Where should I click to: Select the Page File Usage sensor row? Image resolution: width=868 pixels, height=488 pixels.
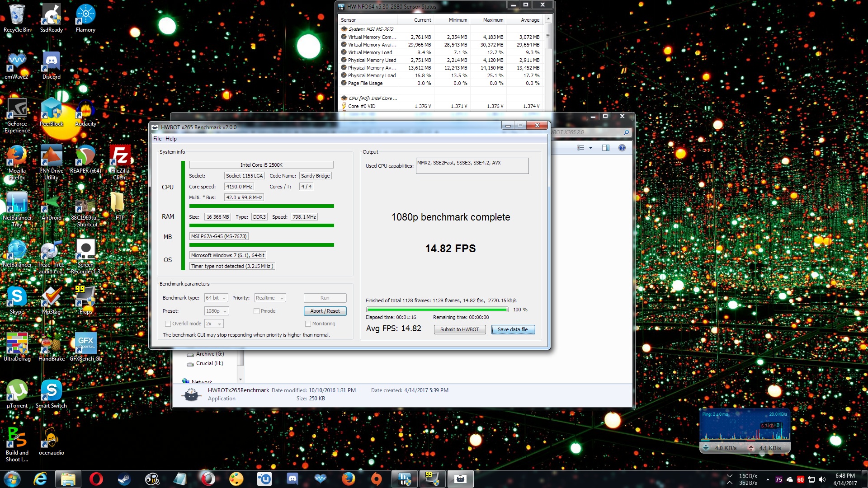[x=441, y=83]
